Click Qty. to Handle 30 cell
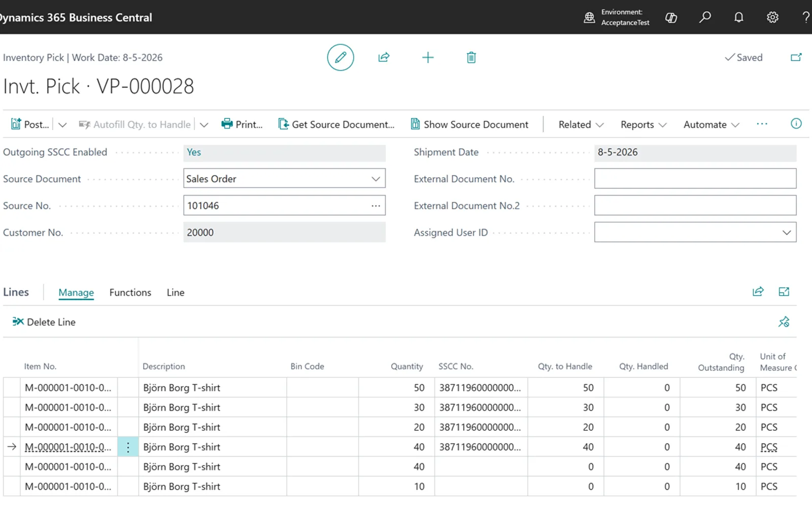This screenshot has height=508, width=812. point(565,407)
